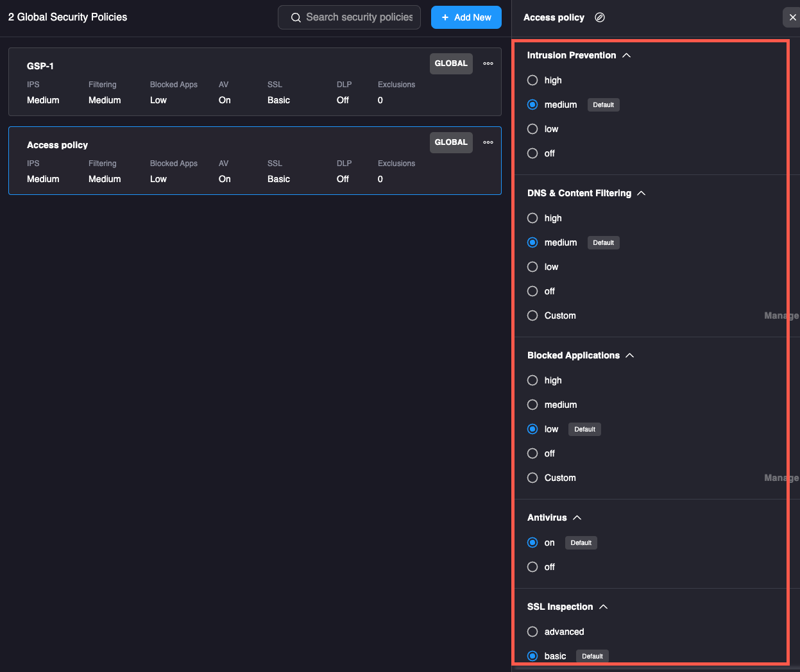Select Custom for DNS & Content Filtering
Viewport: 800px width, 672px height.
point(532,315)
